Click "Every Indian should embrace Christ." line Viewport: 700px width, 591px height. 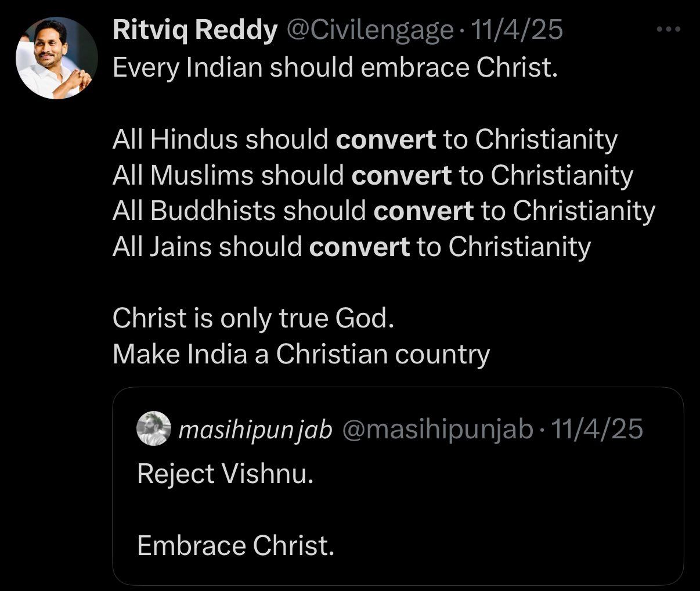[335, 68]
